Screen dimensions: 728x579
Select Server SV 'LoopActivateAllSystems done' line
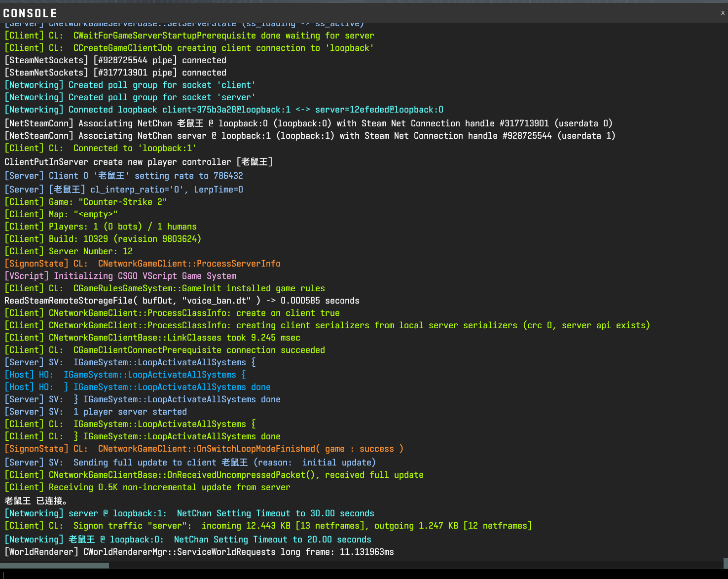tap(143, 399)
